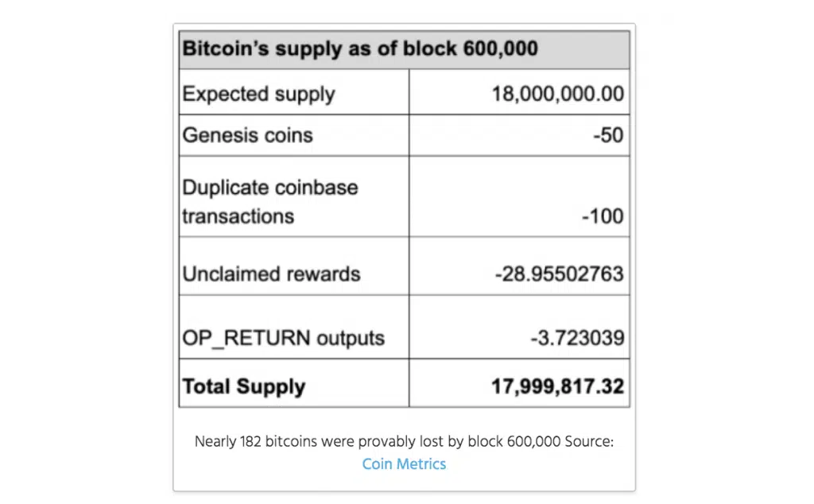Select the Genesis coins label cell

click(x=294, y=135)
